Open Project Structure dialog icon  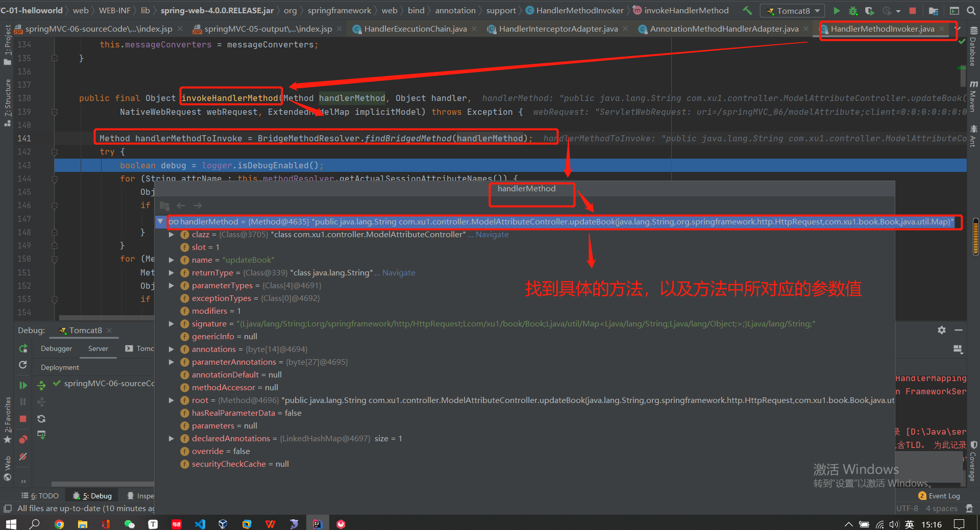(x=933, y=10)
